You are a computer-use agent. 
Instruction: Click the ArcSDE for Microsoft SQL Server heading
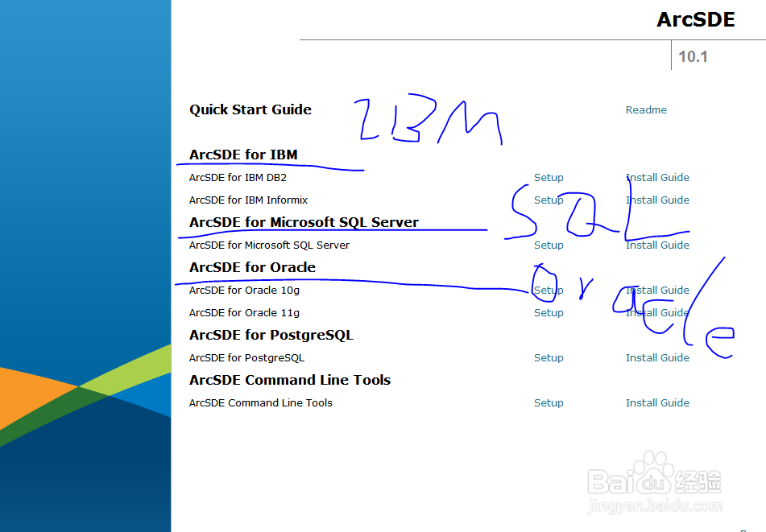304,222
